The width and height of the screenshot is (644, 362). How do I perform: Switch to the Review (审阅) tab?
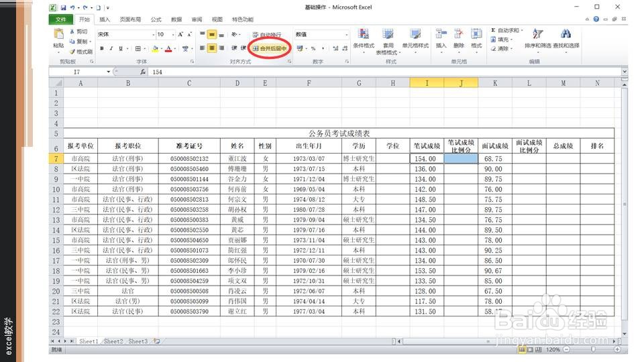[197, 19]
